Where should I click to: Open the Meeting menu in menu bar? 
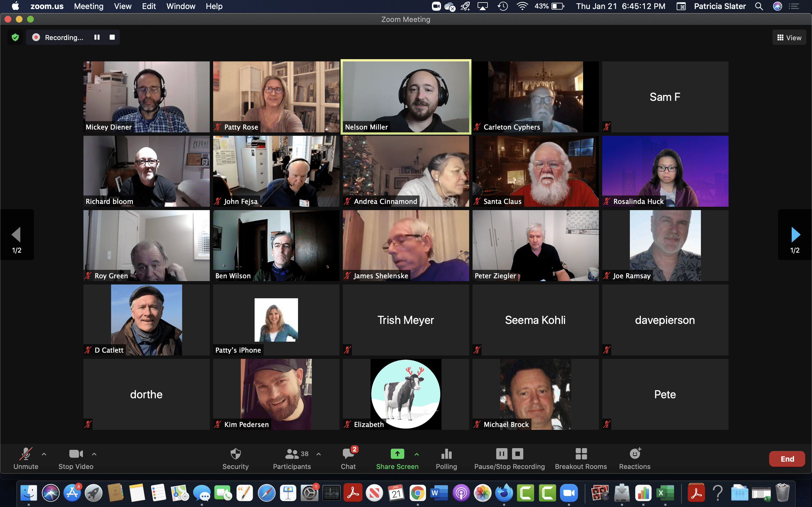tap(89, 6)
